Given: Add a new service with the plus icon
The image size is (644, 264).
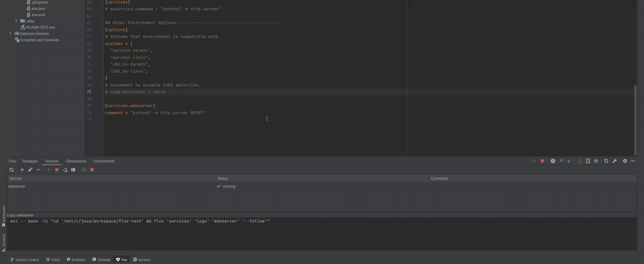Looking at the screenshot, I should [22, 170].
